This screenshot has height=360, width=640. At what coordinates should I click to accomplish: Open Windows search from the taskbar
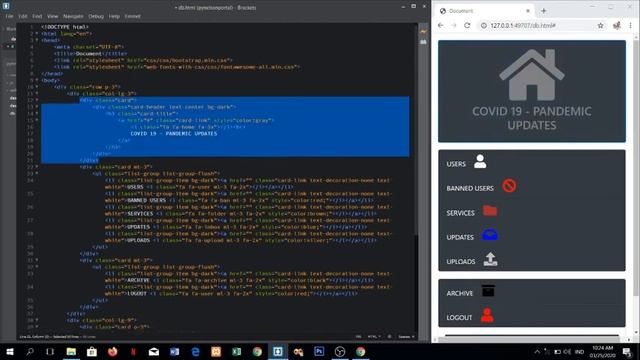click(30, 351)
